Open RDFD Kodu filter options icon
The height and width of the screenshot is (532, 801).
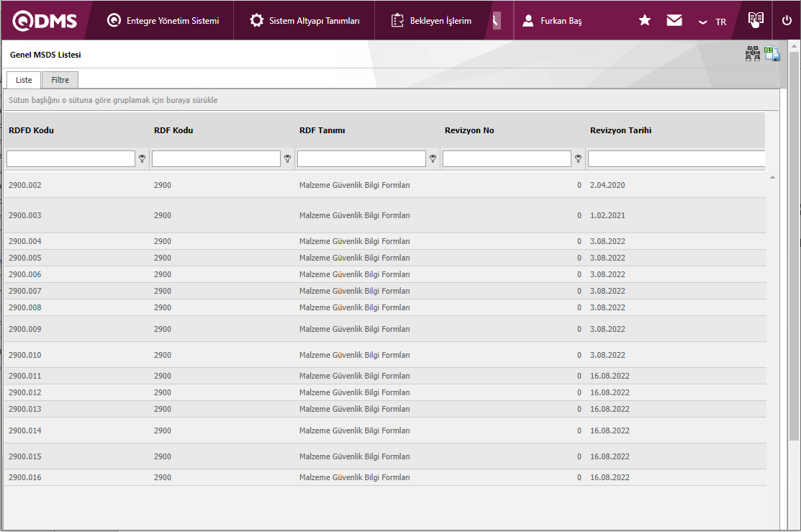point(142,159)
